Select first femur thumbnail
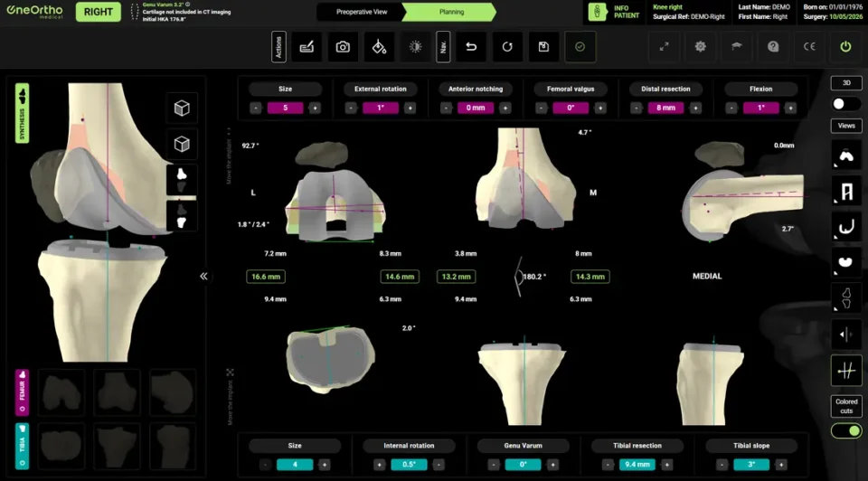 (x=61, y=391)
